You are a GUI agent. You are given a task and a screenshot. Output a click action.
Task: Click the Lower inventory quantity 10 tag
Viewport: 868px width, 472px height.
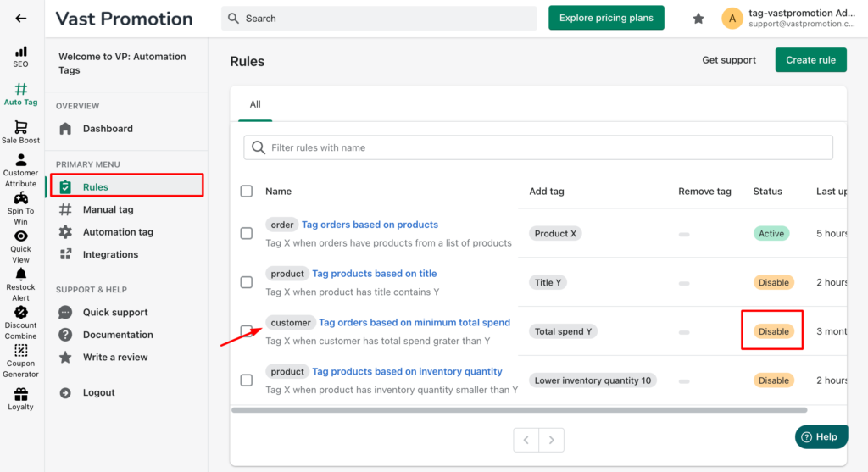(x=593, y=380)
